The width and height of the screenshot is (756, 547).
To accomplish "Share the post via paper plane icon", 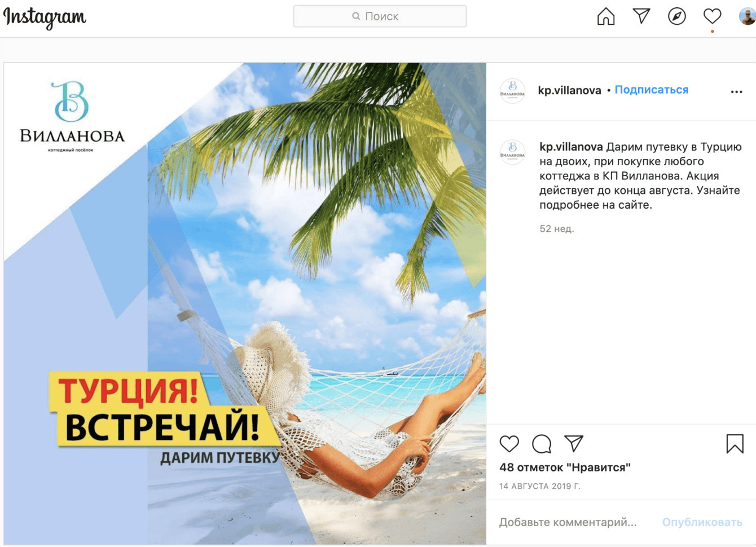I will click(x=574, y=443).
